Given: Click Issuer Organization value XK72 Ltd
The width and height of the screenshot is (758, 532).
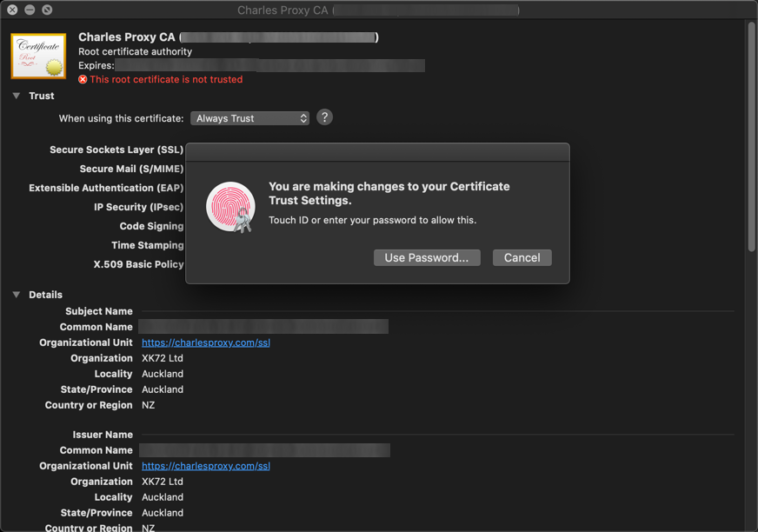Looking at the screenshot, I should click(x=163, y=482).
